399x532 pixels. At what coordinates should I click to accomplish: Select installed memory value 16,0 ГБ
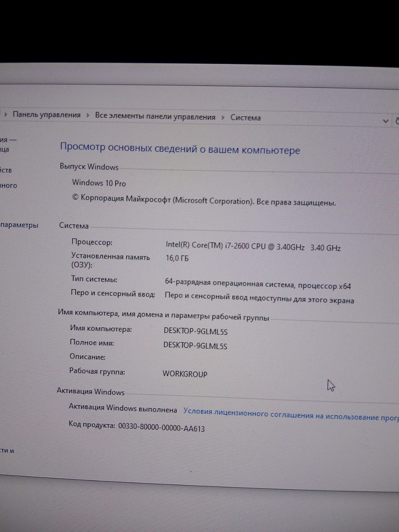177,258
